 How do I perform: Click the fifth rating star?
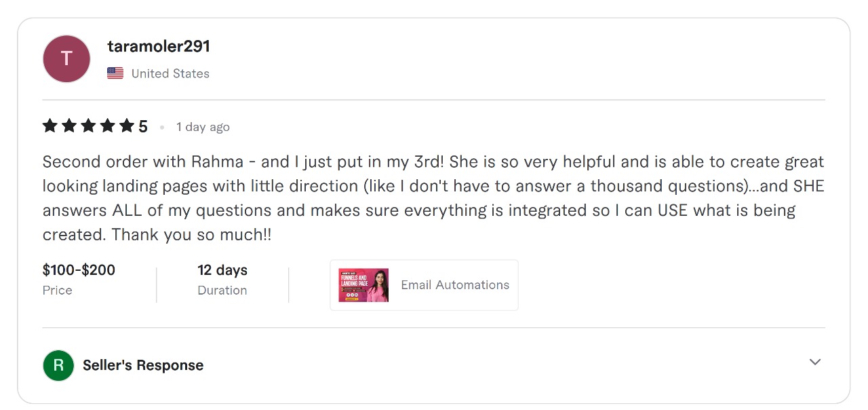127,126
